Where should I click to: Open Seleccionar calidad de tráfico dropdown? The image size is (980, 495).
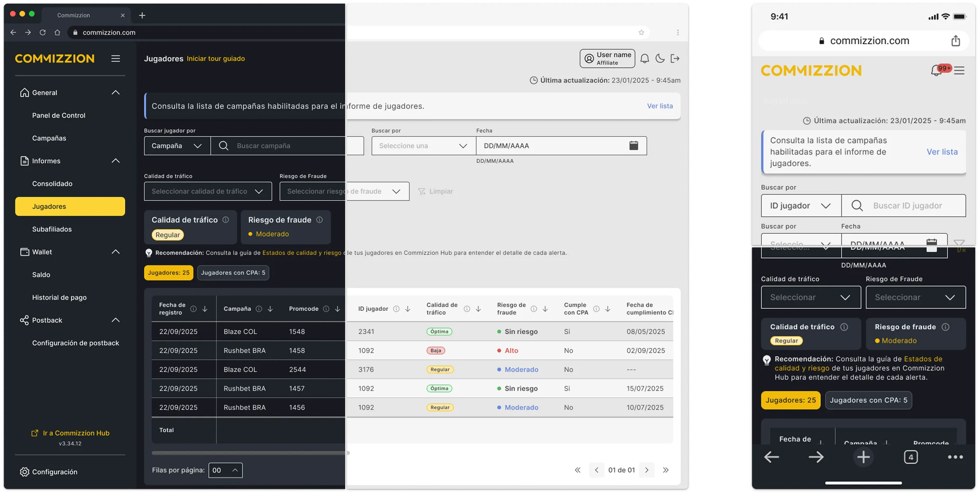point(208,191)
